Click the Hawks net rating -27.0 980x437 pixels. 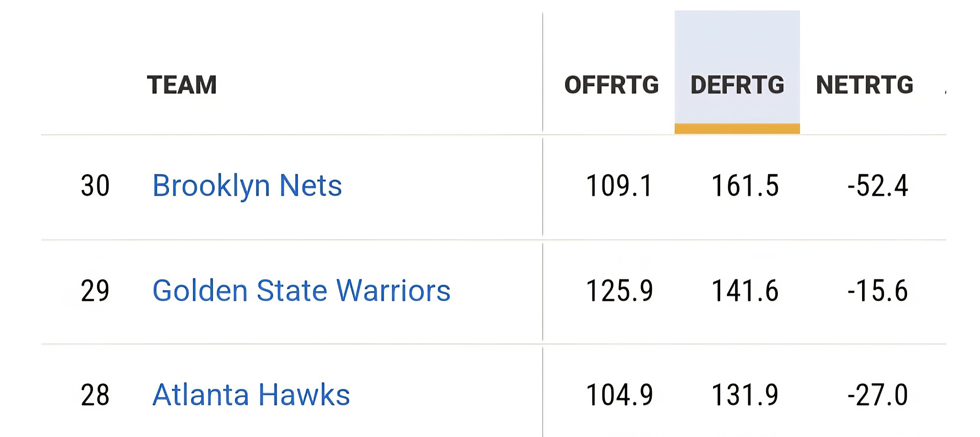[877, 395]
